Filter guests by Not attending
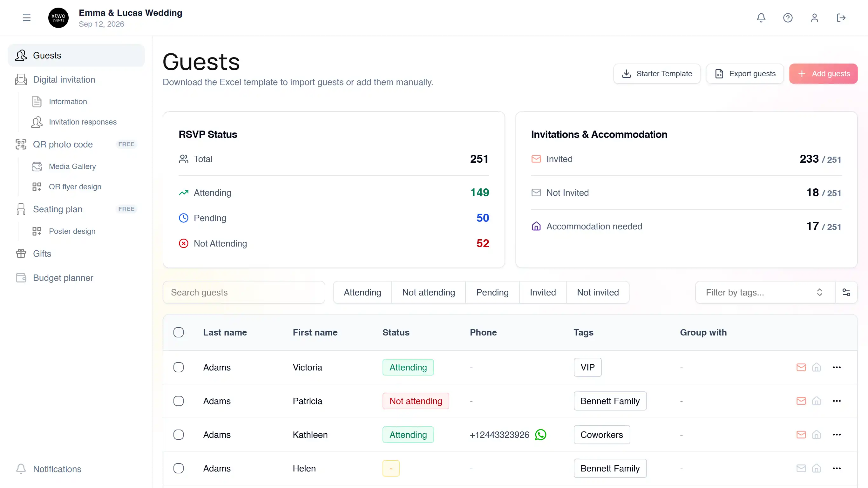 [x=428, y=292]
